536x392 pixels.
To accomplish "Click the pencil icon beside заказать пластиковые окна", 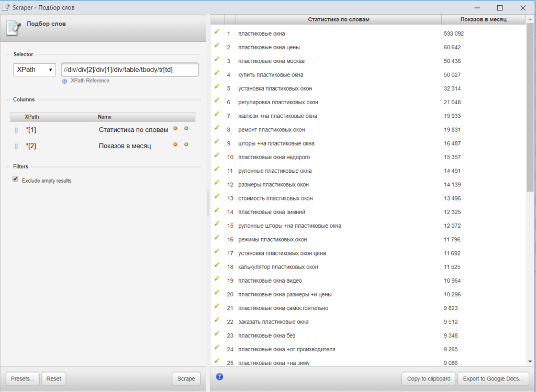I will 217,320.
